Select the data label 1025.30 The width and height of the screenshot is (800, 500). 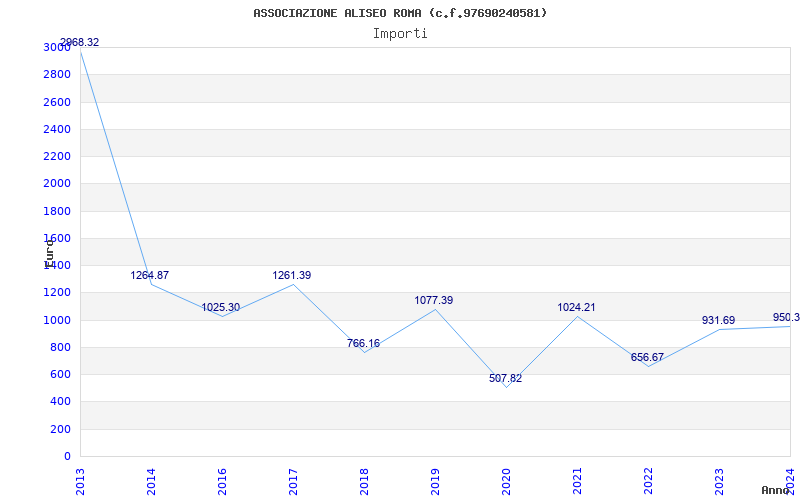coord(220,308)
